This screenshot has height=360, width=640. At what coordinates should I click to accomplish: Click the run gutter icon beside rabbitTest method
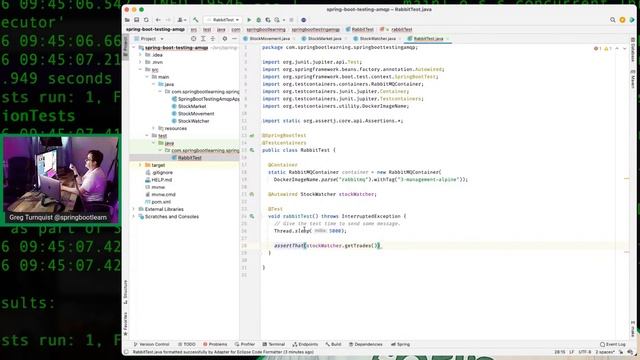(252, 216)
